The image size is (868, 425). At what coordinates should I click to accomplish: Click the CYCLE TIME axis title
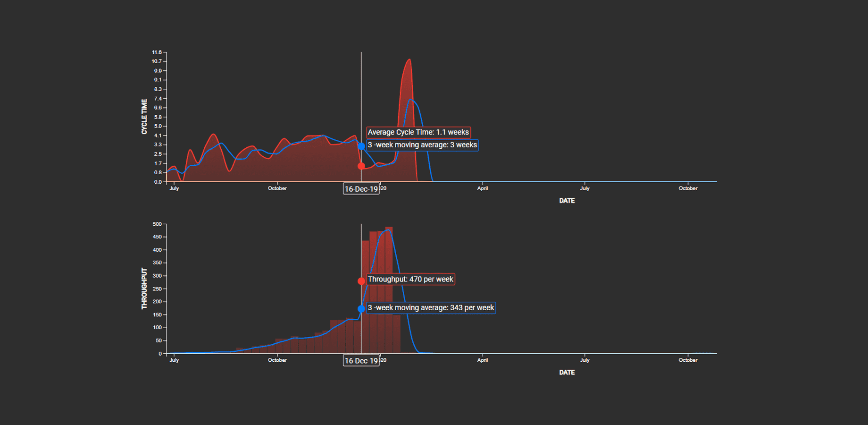[144, 117]
